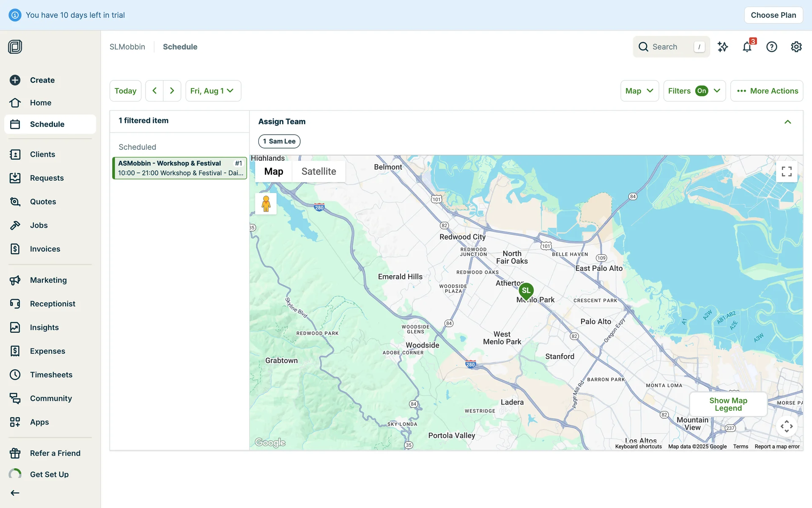This screenshot has width=812, height=508.
Task: Open the Map view selector dropdown
Action: click(639, 91)
